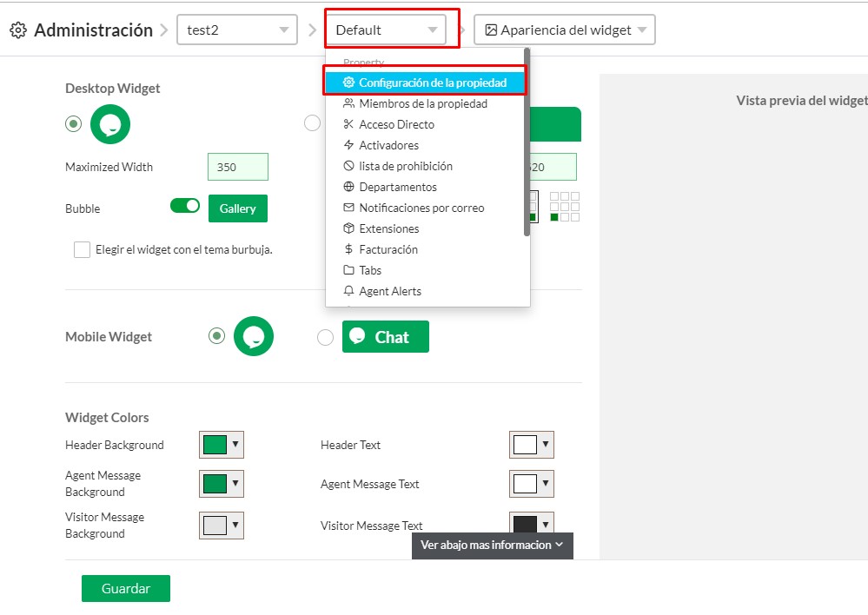Screen dimensions: 868x615
Task: Click the globe icon beside Departamentos
Action: [349, 187]
